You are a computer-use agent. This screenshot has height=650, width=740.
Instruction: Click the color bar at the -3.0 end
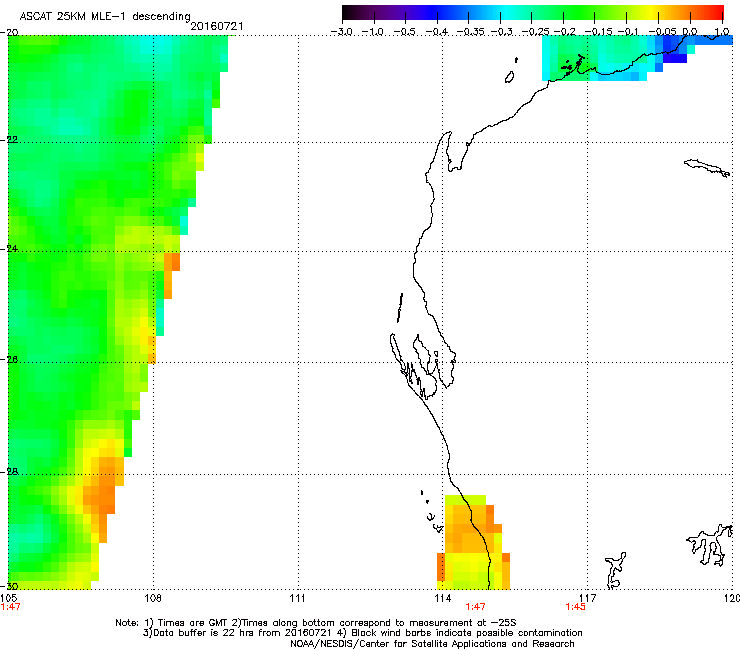(345, 13)
